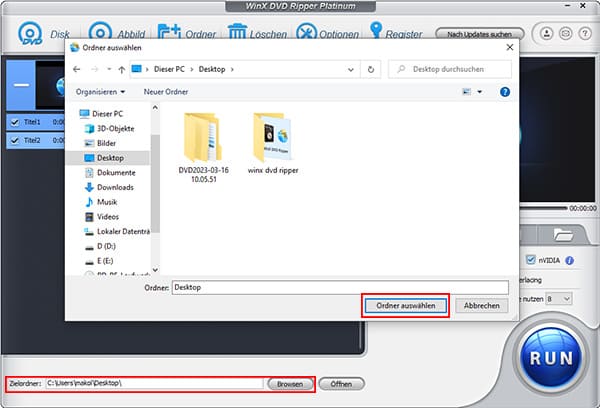
Task: Click the Ordner name input field
Action: (x=340, y=287)
